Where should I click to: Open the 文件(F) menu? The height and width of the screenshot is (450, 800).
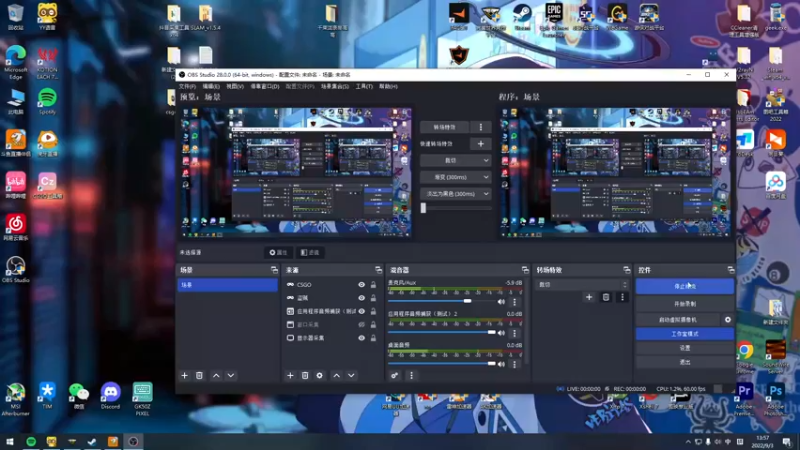pos(187,87)
